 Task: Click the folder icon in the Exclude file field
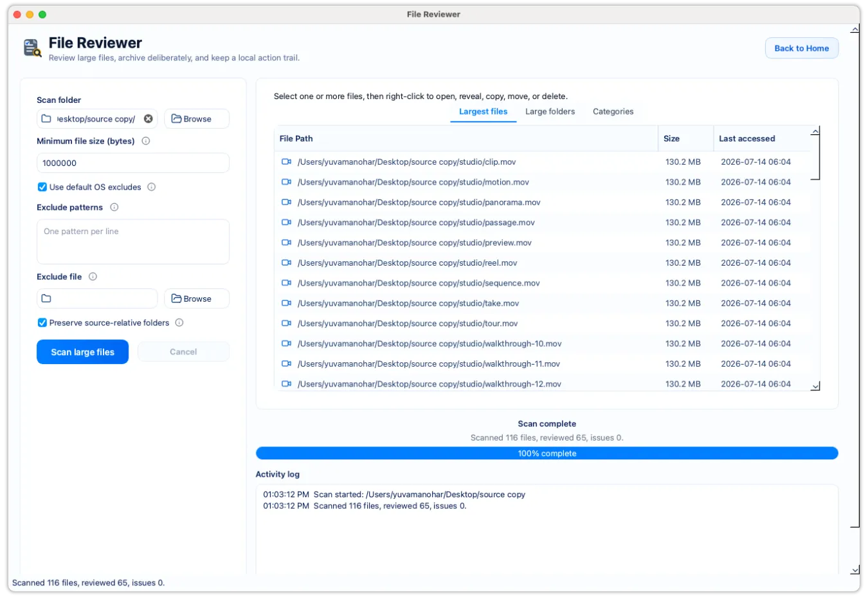(x=46, y=298)
